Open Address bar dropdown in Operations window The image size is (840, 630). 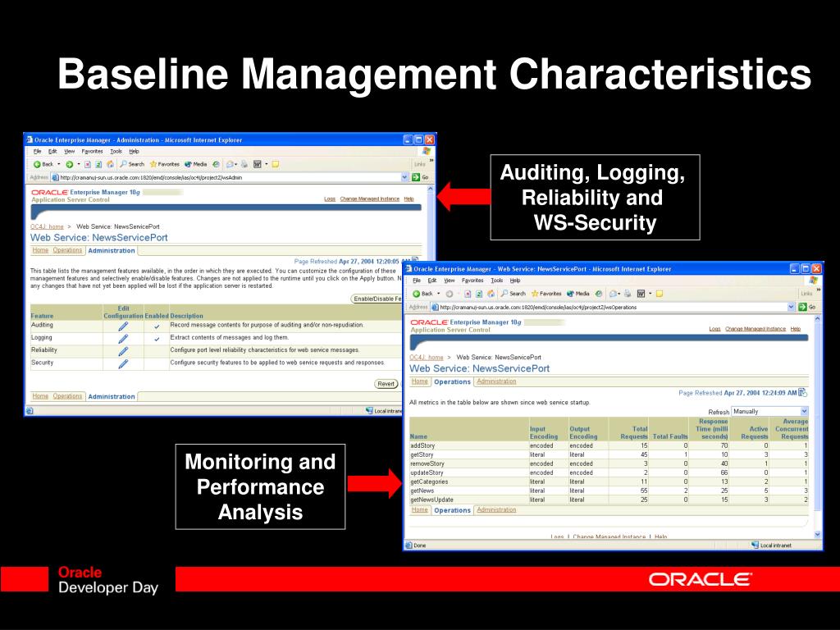pos(792,307)
